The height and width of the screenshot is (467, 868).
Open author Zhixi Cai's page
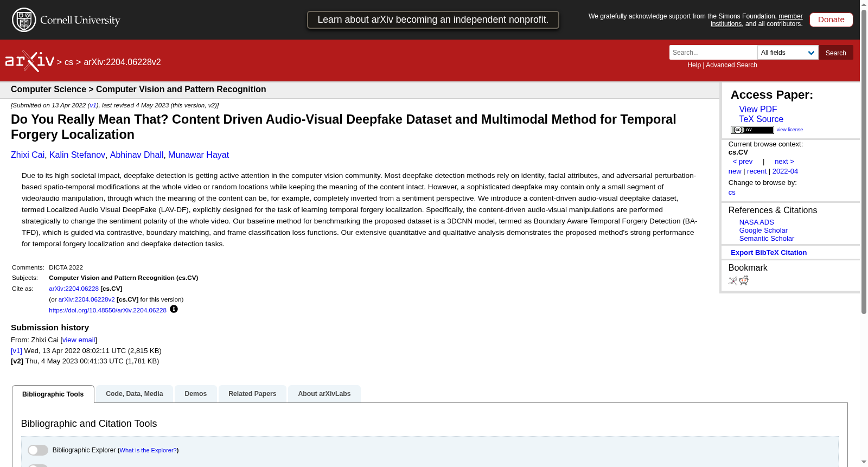pos(28,155)
